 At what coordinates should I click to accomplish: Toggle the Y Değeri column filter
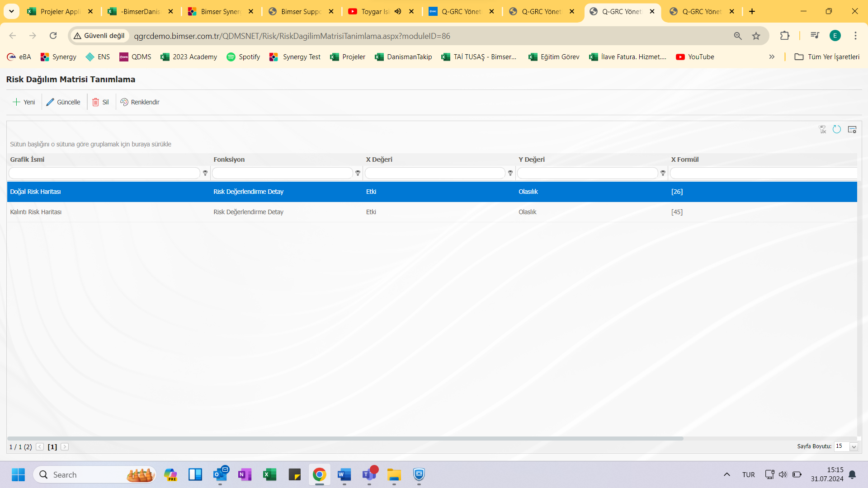point(663,174)
